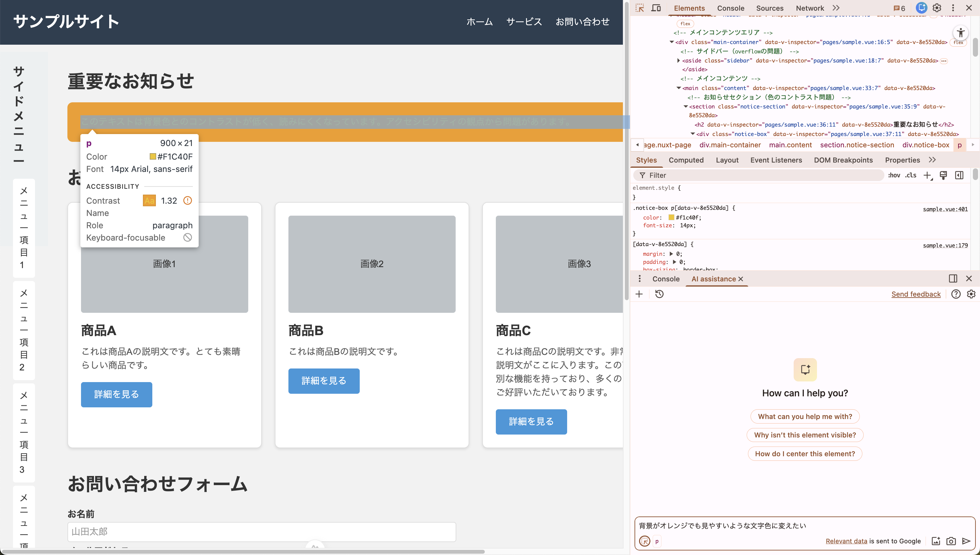Viewport: 980px width, 555px height.
Task: Expand the aside sidebar element node
Action: (678, 60)
